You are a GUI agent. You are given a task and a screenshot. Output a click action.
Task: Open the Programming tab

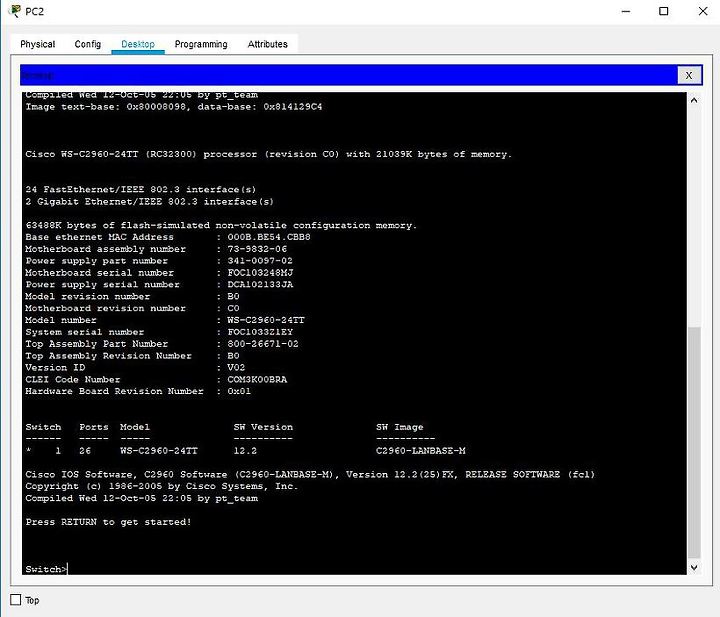tap(201, 44)
